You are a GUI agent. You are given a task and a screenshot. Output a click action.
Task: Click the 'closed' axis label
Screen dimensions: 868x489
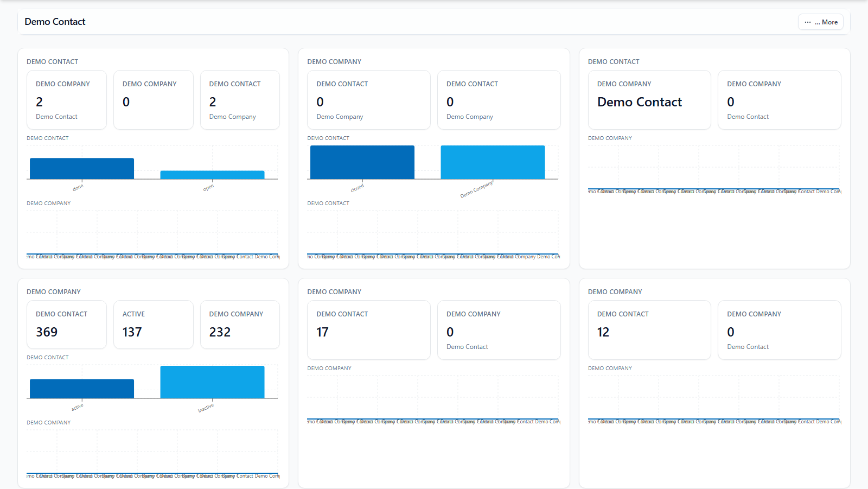(358, 188)
